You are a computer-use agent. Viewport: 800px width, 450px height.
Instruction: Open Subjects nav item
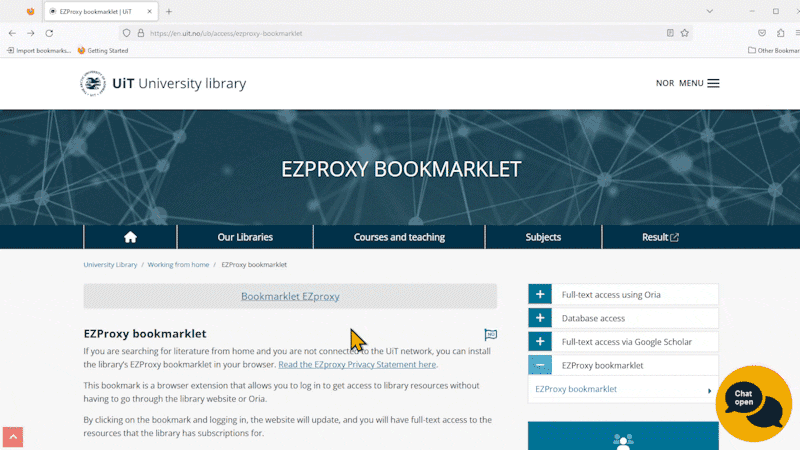pos(543,237)
